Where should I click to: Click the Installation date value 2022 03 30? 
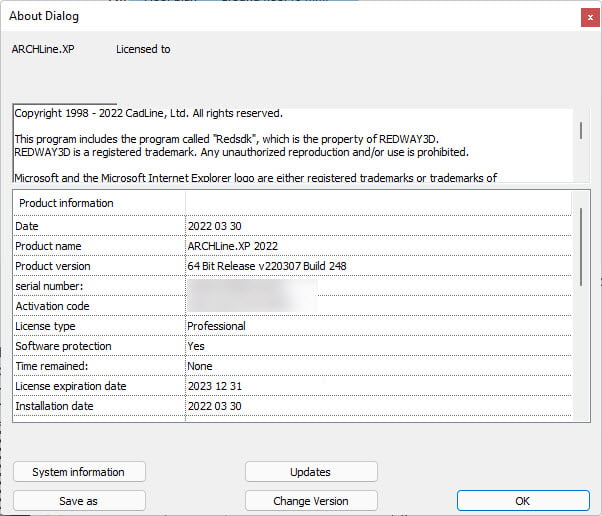[215, 405]
